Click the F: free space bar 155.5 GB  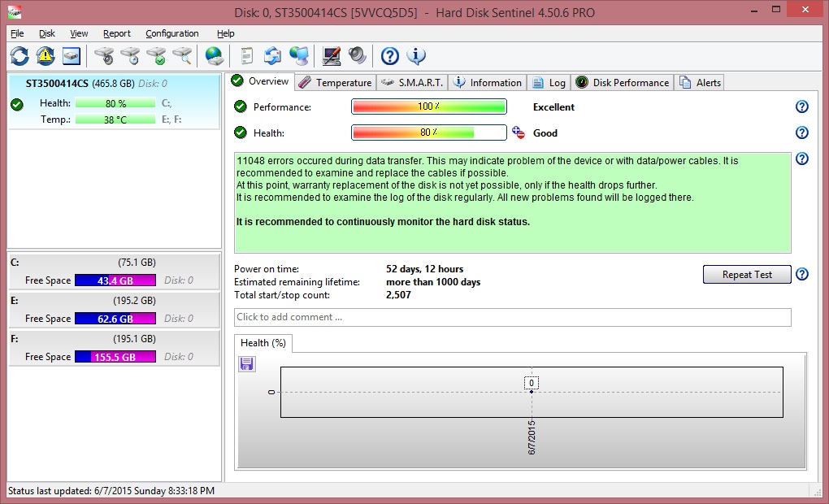pos(115,356)
